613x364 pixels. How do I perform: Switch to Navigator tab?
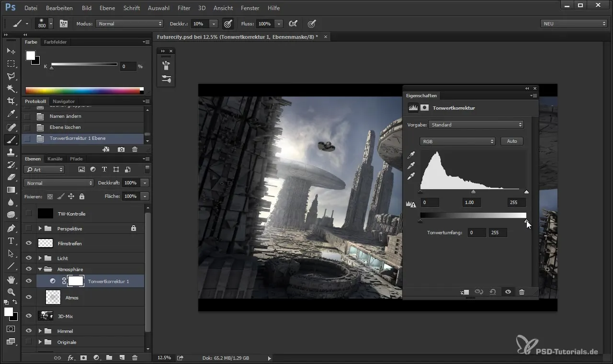coord(64,101)
